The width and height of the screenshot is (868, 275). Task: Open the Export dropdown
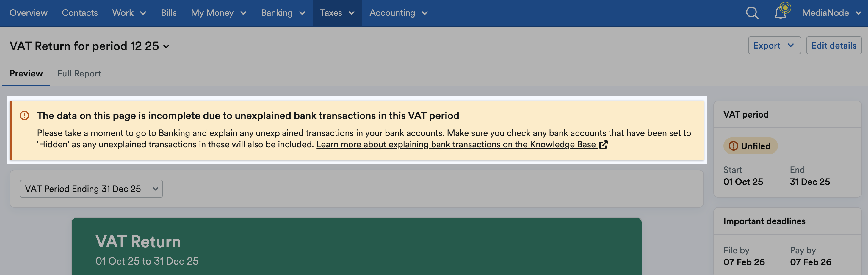point(774,46)
